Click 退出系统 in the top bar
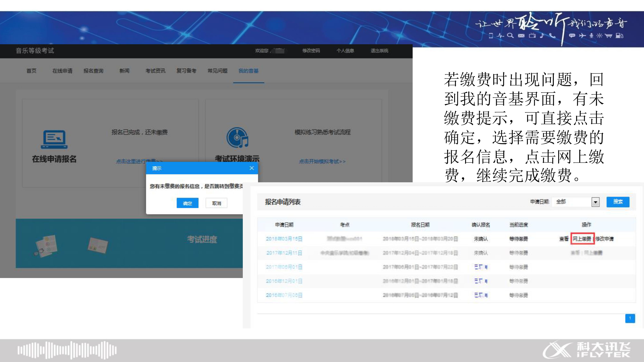The width and height of the screenshot is (644, 362). [379, 51]
